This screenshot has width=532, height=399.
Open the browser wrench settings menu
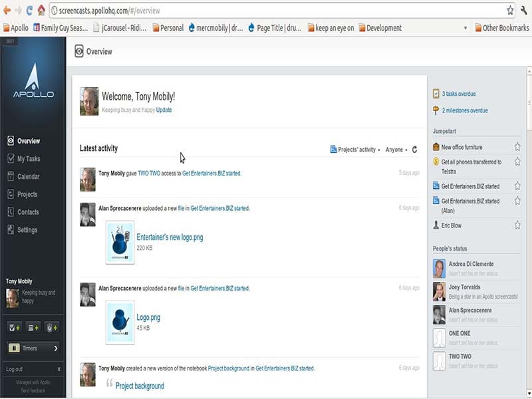(x=524, y=11)
